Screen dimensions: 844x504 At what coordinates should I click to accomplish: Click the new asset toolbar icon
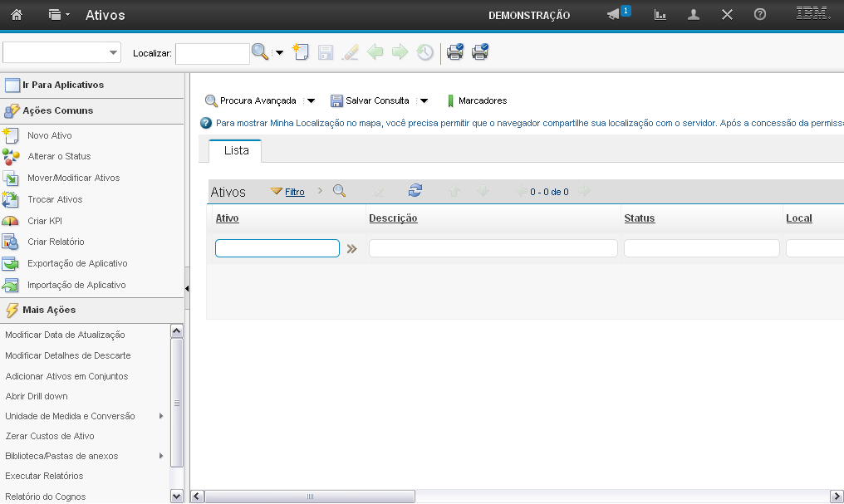coord(301,52)
